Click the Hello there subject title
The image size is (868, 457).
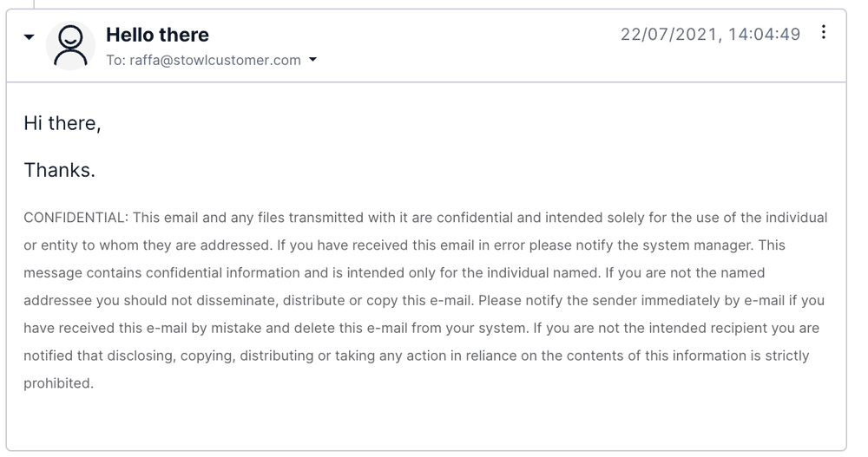tap(157, 35)
